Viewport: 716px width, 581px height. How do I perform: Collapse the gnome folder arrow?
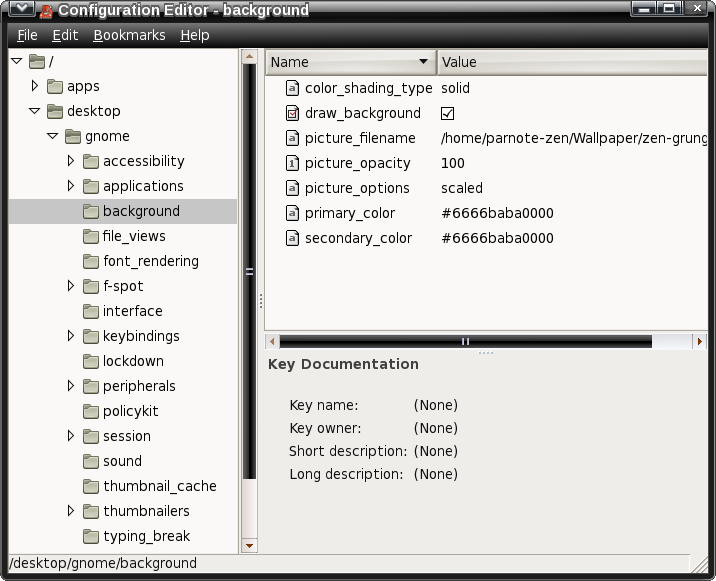53,136
